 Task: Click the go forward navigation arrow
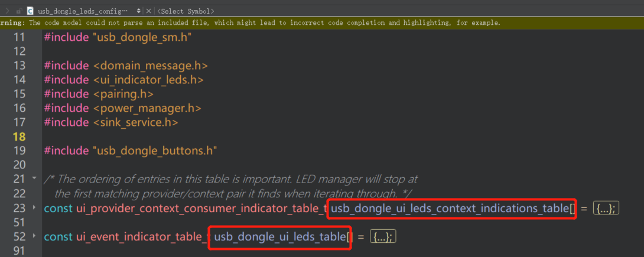tap(7, 11)
